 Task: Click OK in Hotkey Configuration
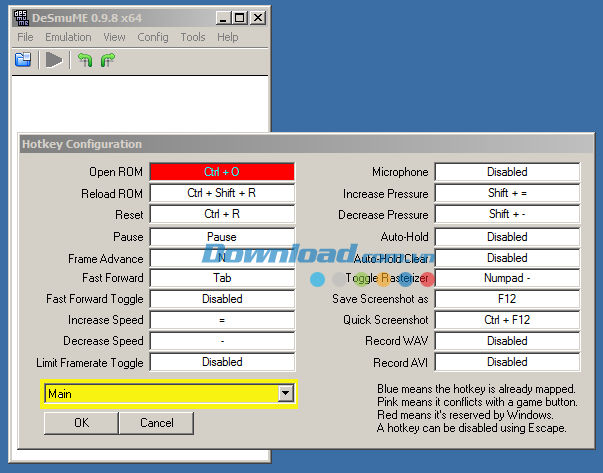point(81,423)
